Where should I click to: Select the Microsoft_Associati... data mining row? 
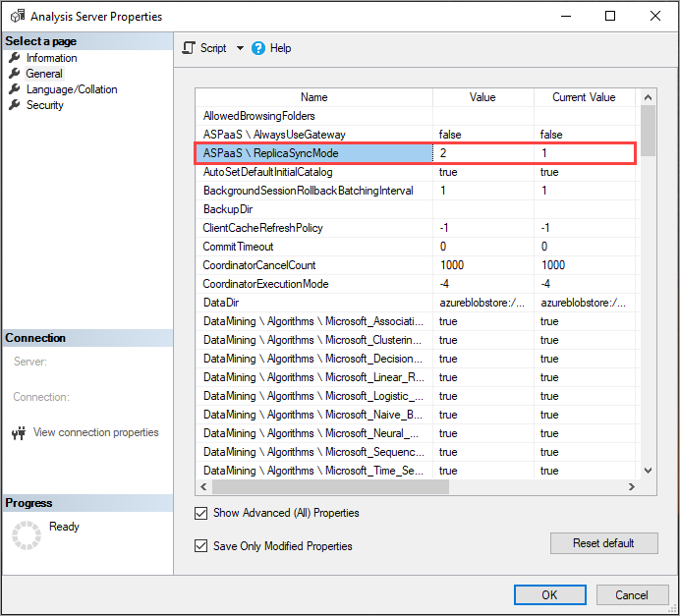tap(415, 321)
